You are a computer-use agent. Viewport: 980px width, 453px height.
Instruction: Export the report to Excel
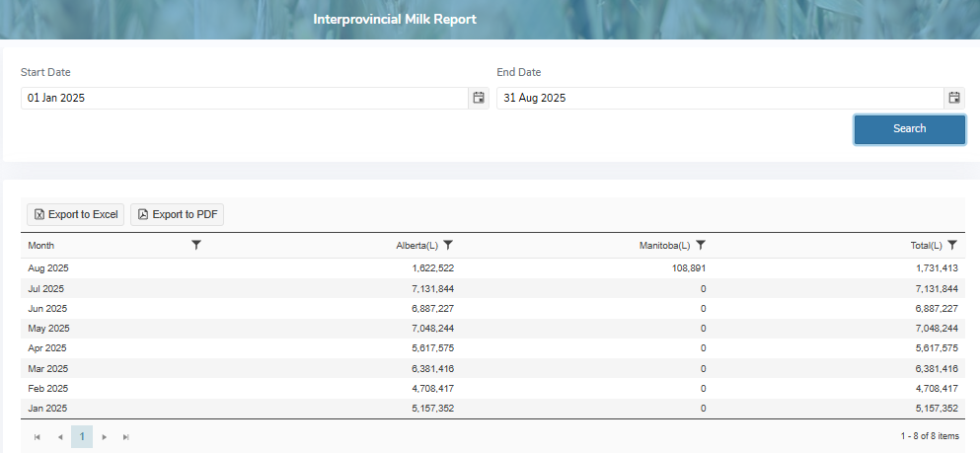[76, 214]
